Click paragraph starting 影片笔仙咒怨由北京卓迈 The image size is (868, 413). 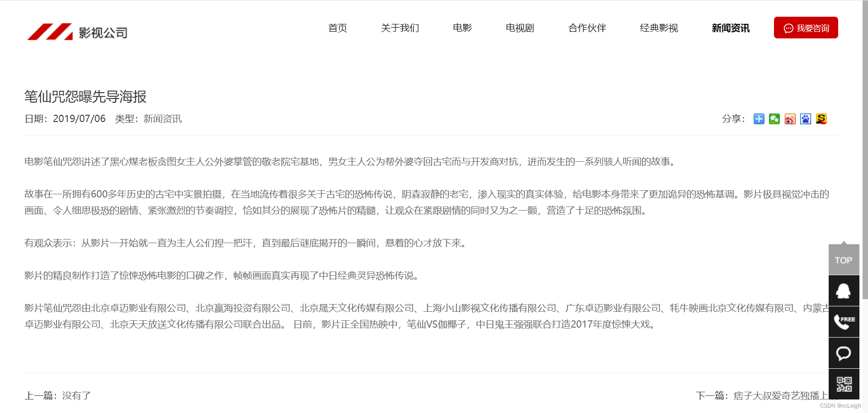(427, 316)
